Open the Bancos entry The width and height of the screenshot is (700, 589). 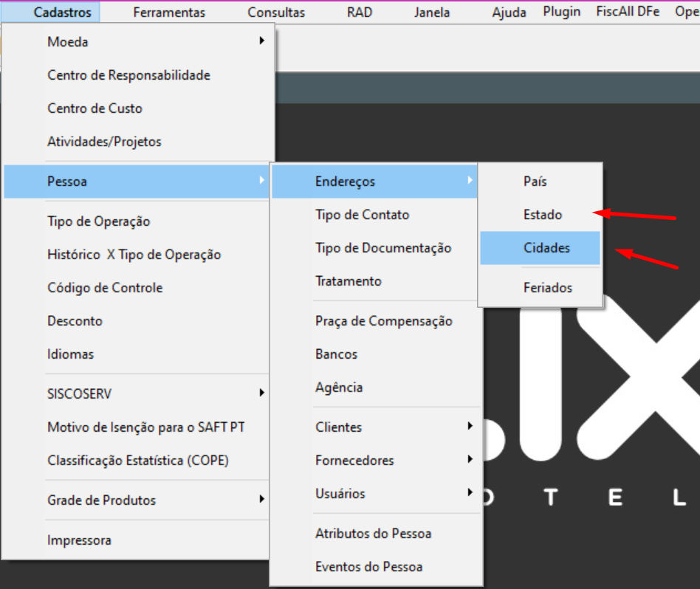pos(377,354)
